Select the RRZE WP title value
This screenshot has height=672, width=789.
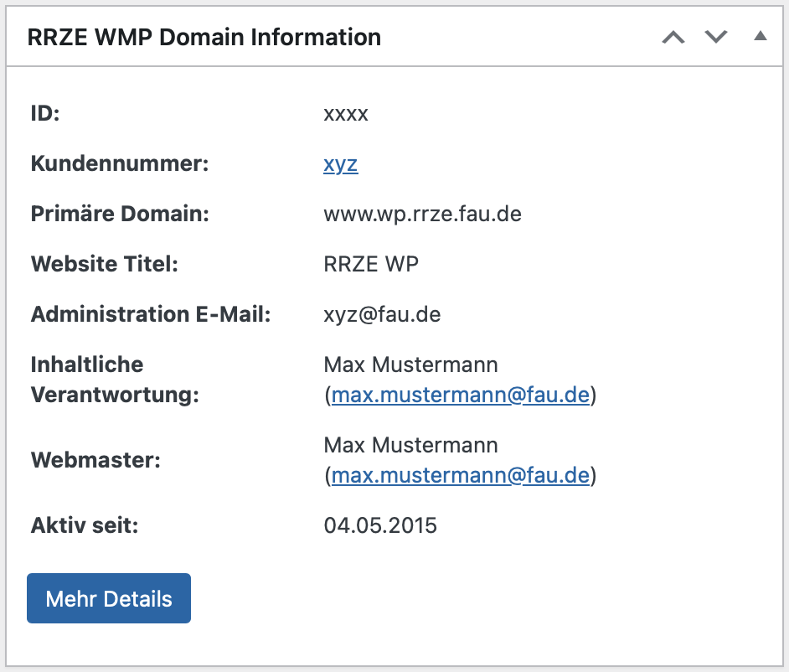click(371, 265)
